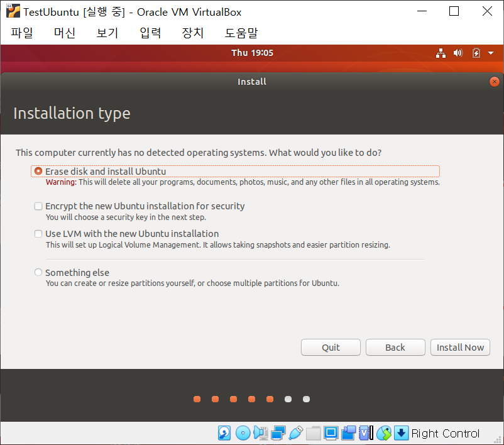Close the Install dialog with the orange X

(x=495, y=82)
